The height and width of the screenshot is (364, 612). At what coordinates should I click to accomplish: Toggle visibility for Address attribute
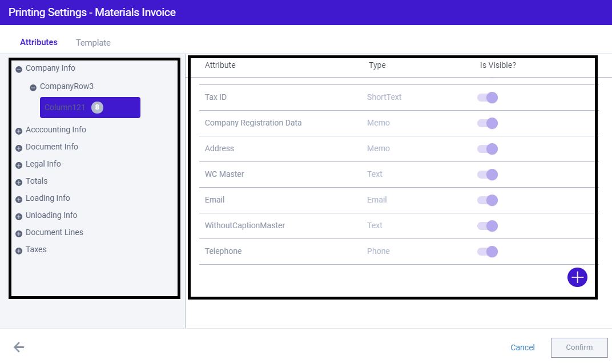488,149
